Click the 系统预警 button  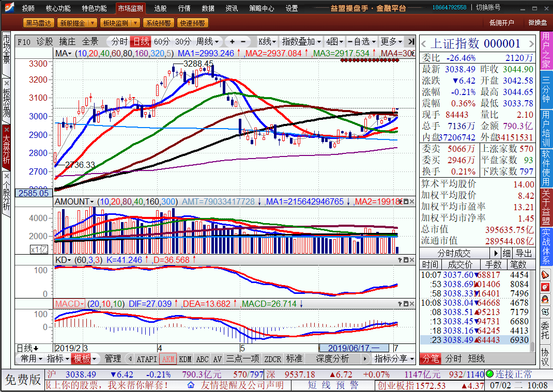tap(158, 23)
